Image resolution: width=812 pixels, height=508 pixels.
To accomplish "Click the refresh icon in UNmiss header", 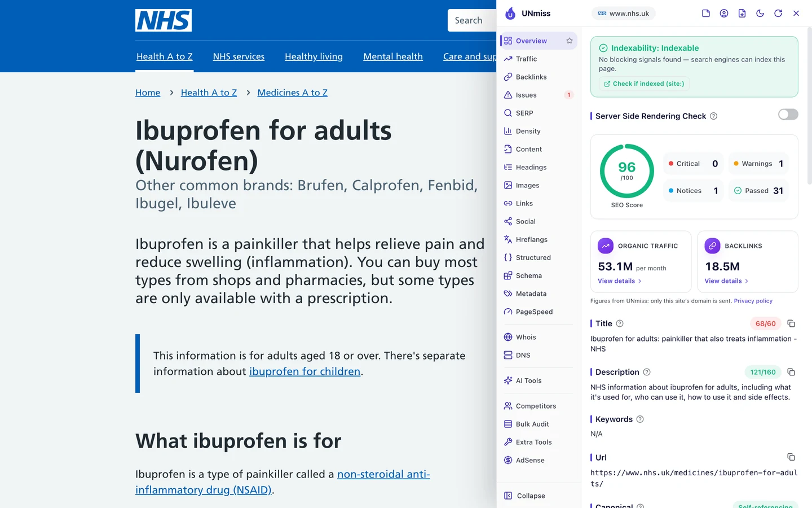I will pyautogui.click(x=778, y=14).
